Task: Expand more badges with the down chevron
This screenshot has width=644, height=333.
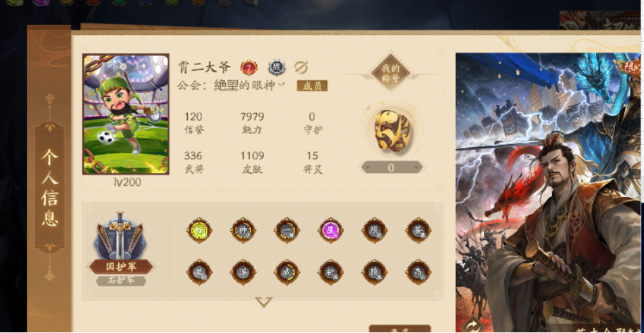Action: 264,302
